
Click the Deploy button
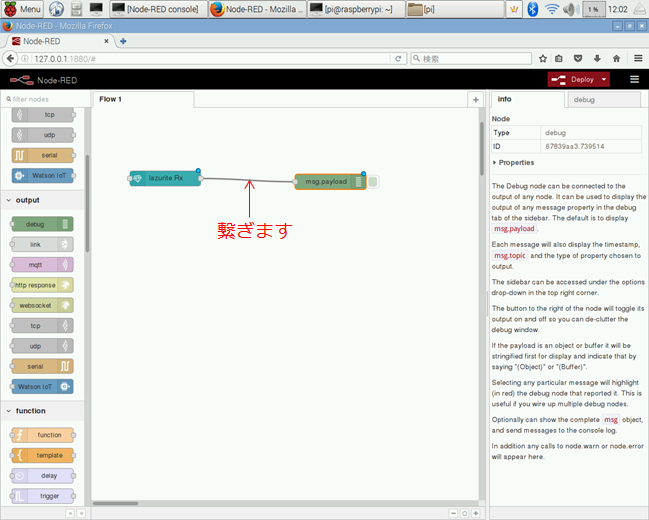click(x=573, y=79)
